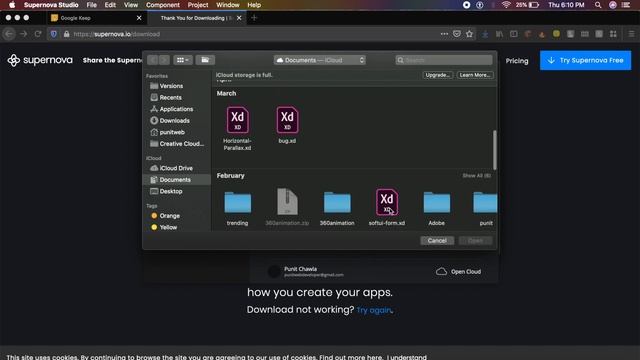Viewport: 640px width, 360px height.
Task: Click the Wi-Fi status icon
Action: pos(506,5)
